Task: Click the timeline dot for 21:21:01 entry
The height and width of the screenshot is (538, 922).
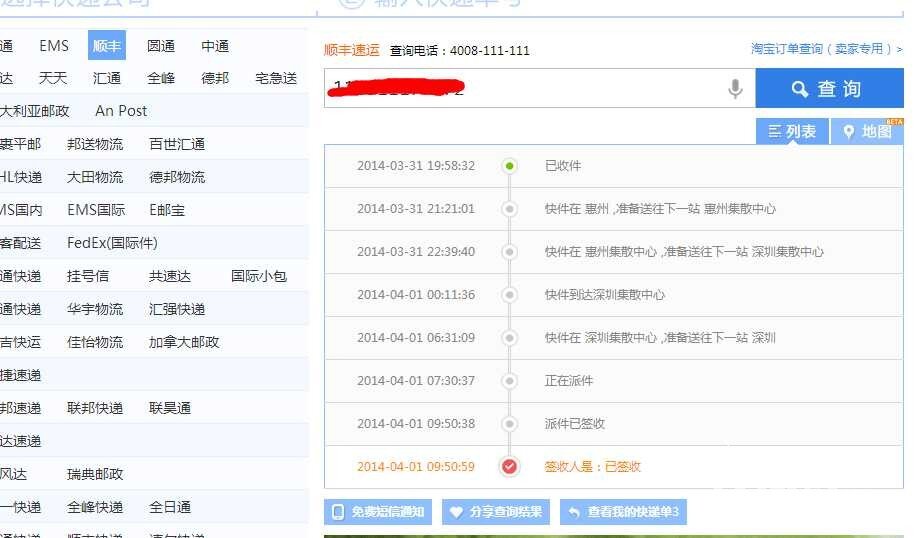Action: click(509, 209)
